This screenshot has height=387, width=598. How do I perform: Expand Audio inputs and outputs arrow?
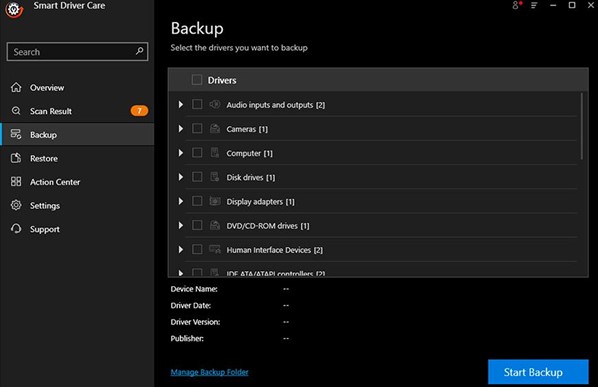pyautogui.click(x=181, y=104)
